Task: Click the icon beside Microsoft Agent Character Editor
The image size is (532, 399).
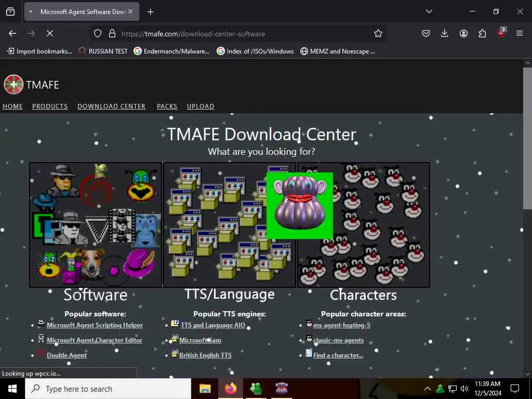Action: click(x=41, y=338)
